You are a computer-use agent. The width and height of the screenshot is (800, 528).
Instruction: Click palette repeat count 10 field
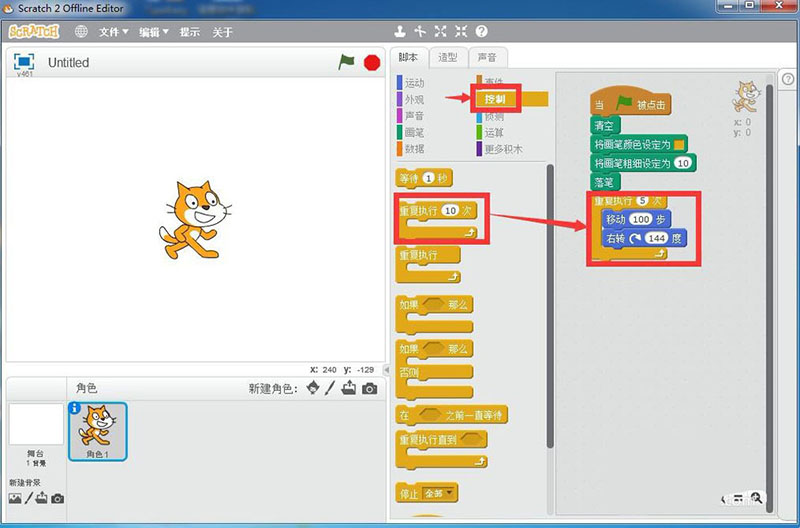pyautogui.click(x=451, y=210)
